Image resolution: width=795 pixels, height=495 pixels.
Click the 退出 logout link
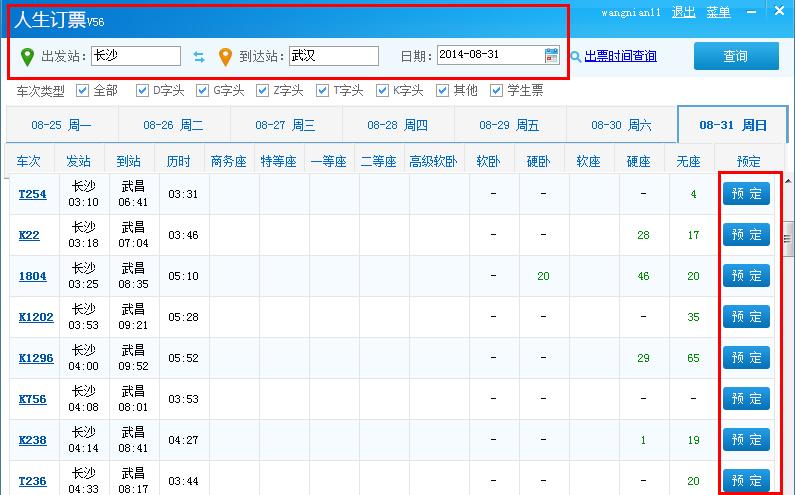tap(684, 12)
